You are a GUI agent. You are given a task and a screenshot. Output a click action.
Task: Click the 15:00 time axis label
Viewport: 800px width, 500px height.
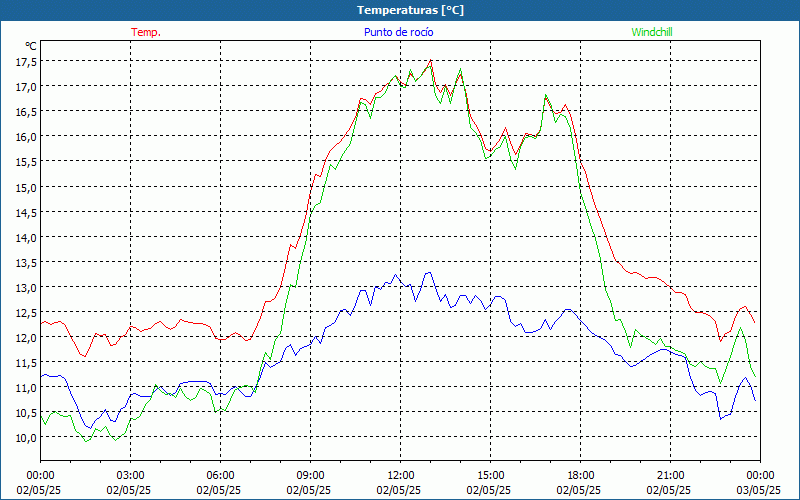(x=490, y=476)
